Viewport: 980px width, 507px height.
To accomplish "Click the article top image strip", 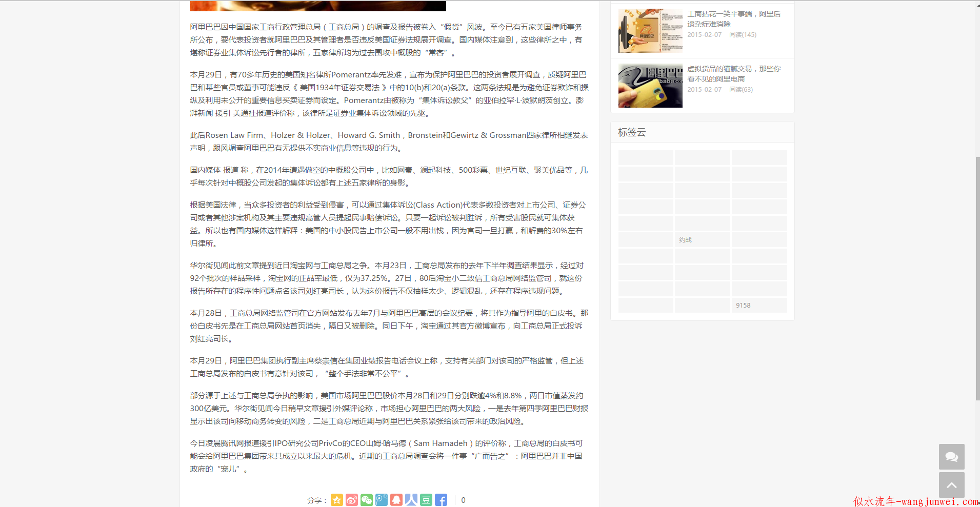I will pos(318,6).
